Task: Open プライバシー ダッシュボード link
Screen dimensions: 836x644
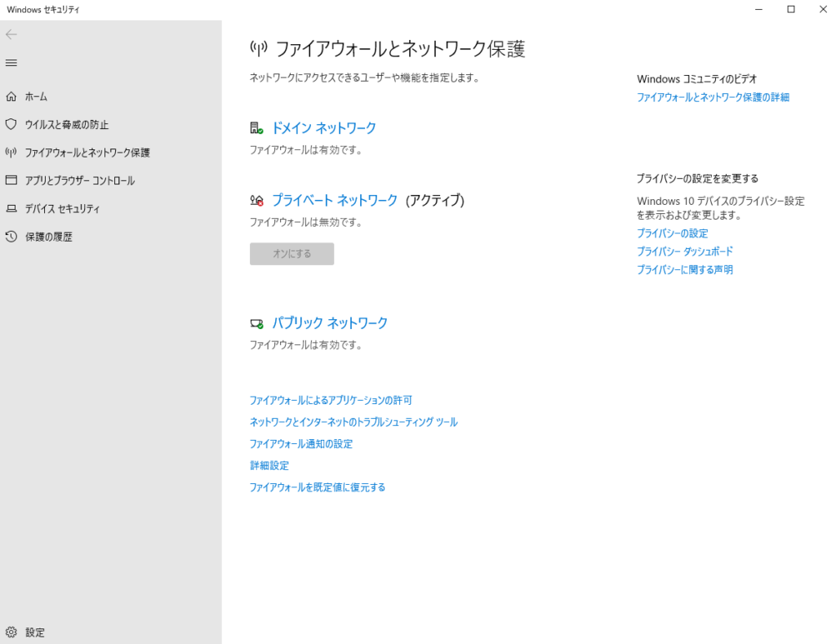Action: tap(684, 251)
